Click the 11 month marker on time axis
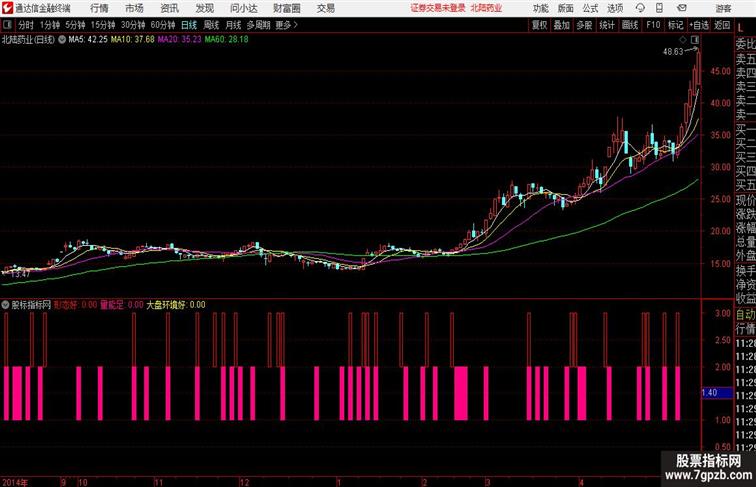This screenshot has height=487, width=756. pos(159,482)
